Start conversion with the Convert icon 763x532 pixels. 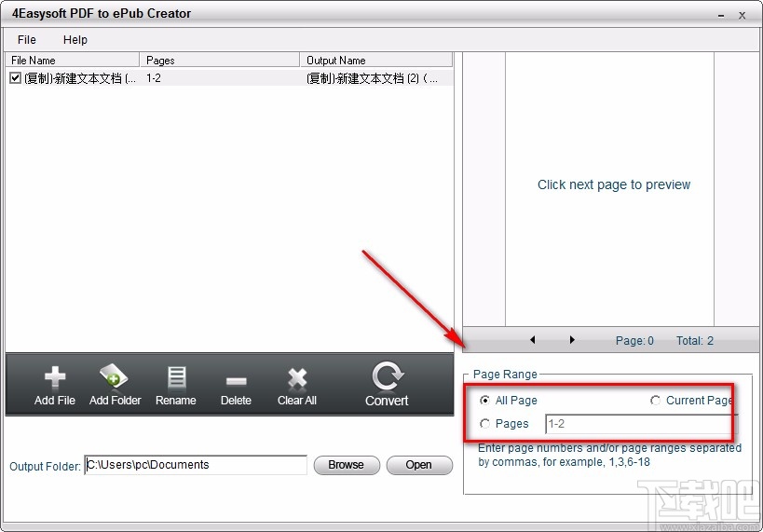pyautogui.click(x=388, y=375)
